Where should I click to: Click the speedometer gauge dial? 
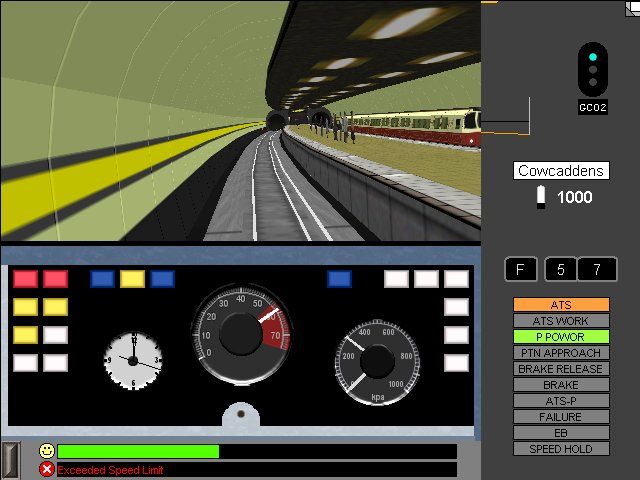click(240, 332)
